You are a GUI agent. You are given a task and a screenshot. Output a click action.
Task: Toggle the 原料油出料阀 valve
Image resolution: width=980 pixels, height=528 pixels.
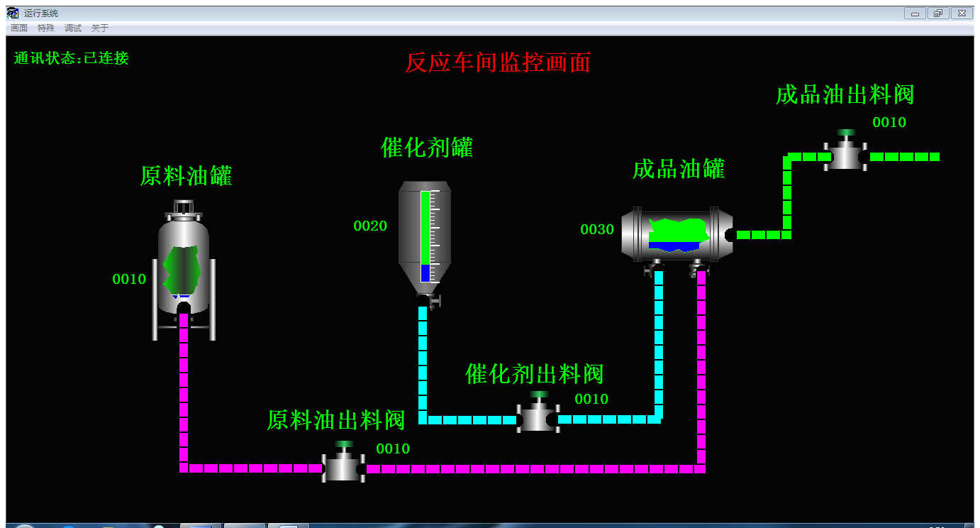point(343,467)
